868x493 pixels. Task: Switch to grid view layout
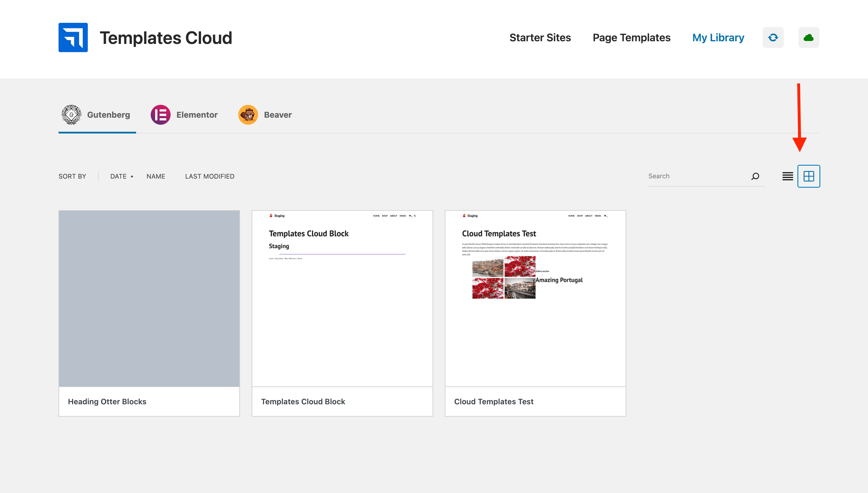click(808, 176)
